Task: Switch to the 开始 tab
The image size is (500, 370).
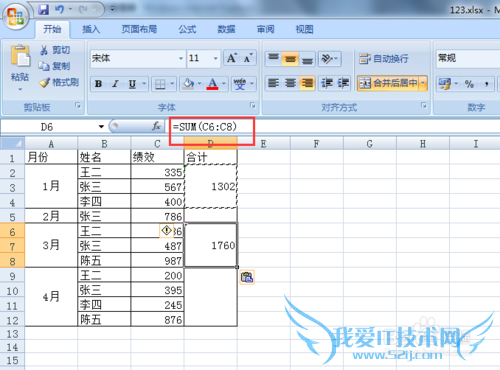Action: 53,29
